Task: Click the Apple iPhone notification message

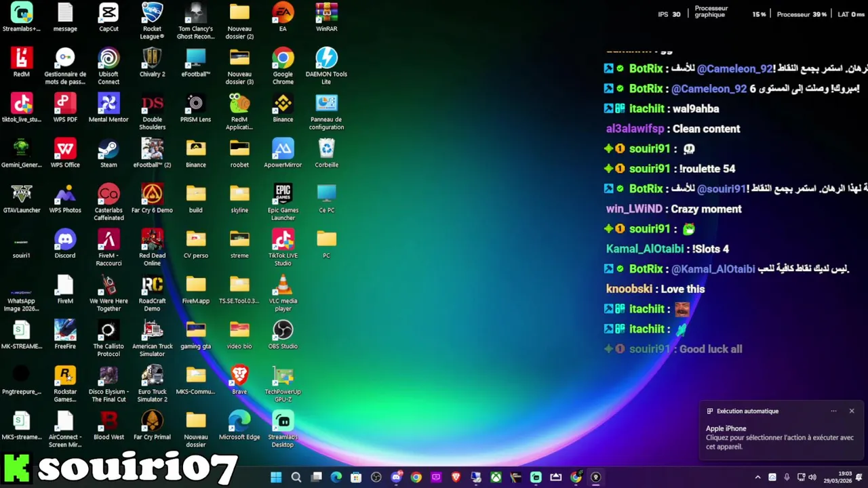Action: (780, 437)
